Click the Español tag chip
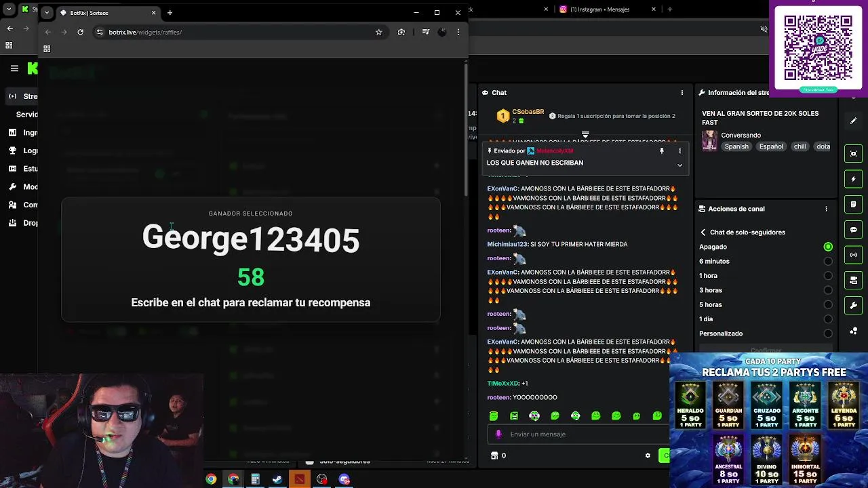Image resolution: width=868 pixels, height=488 pixels. tap(771, 146)
